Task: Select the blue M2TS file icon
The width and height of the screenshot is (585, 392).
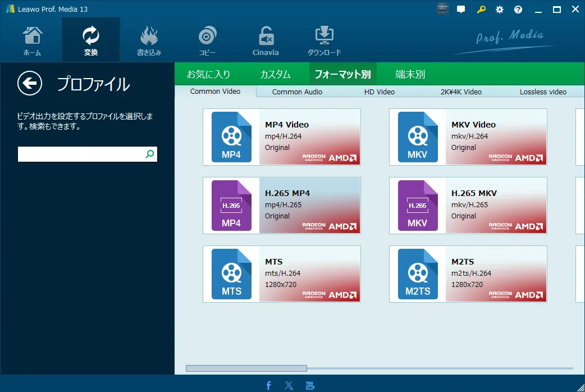Action: (418, 274)
